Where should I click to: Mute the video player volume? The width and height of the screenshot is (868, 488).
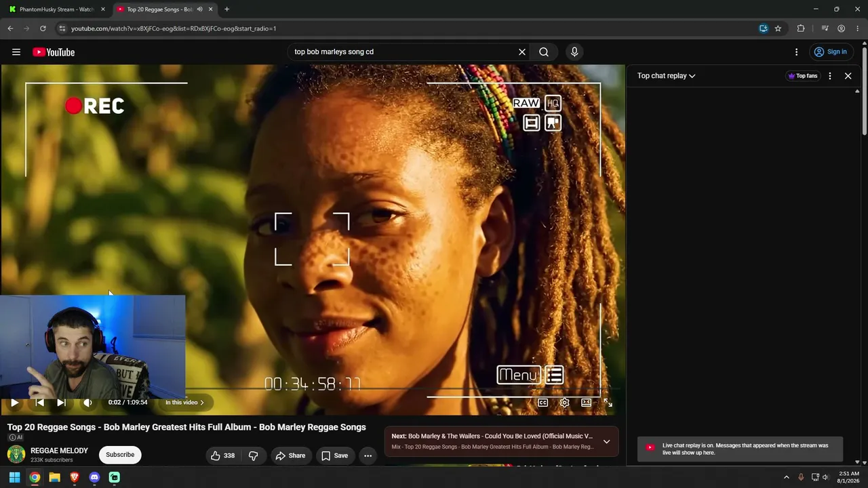pyautogui.click(x=87, y=403)
